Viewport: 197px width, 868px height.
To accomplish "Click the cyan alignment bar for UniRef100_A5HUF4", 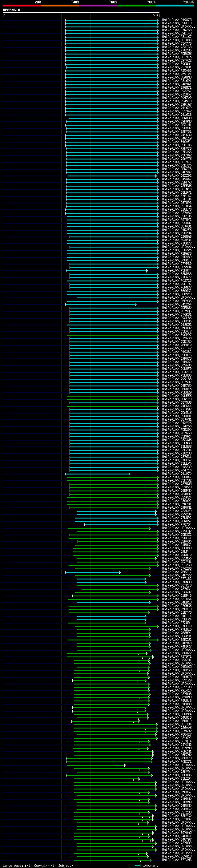I will (107, 271).
